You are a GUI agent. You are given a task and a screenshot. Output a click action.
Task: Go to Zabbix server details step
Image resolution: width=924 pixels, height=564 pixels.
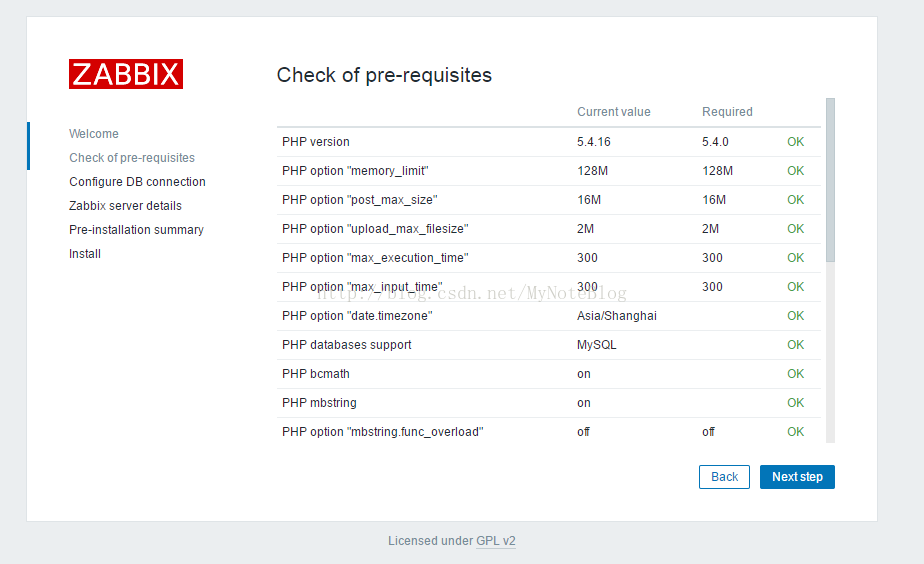coord(126,206)
